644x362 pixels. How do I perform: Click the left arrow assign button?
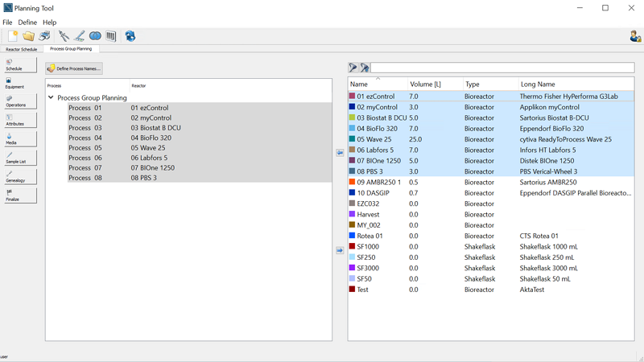(x=340, y=153)
